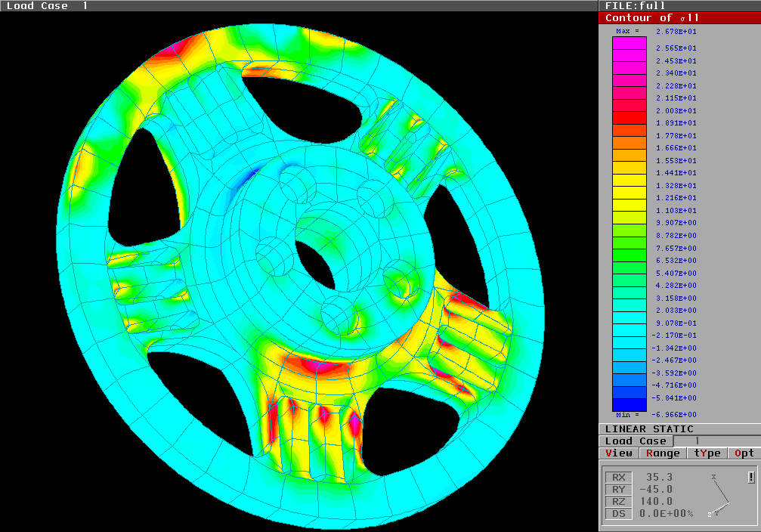The image size is (761, 532).
Task: Click legend value 1.103E+01
Action: [676, 211]
